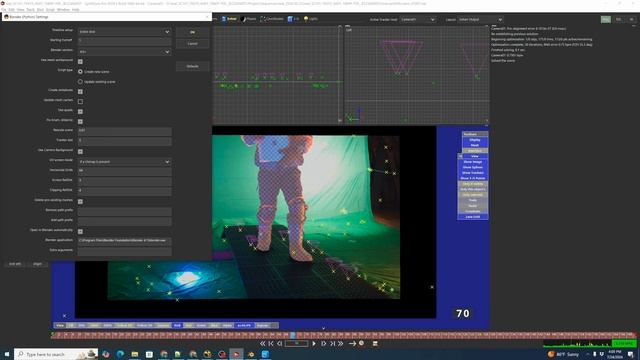Rewind to the start of the shot
This screenshot has height=360, width=640.
pyautogui.click(x=262, y=344)
